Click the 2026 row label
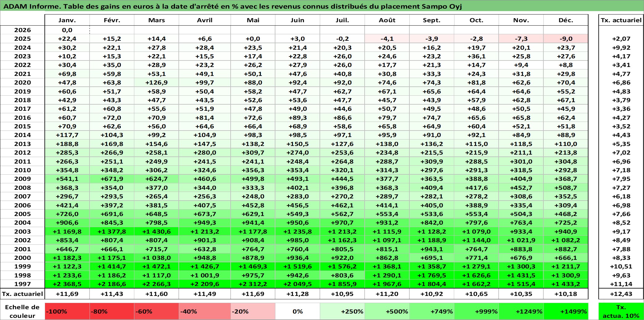The width and height of the screenshot is (644, 320). click(23, 30)
